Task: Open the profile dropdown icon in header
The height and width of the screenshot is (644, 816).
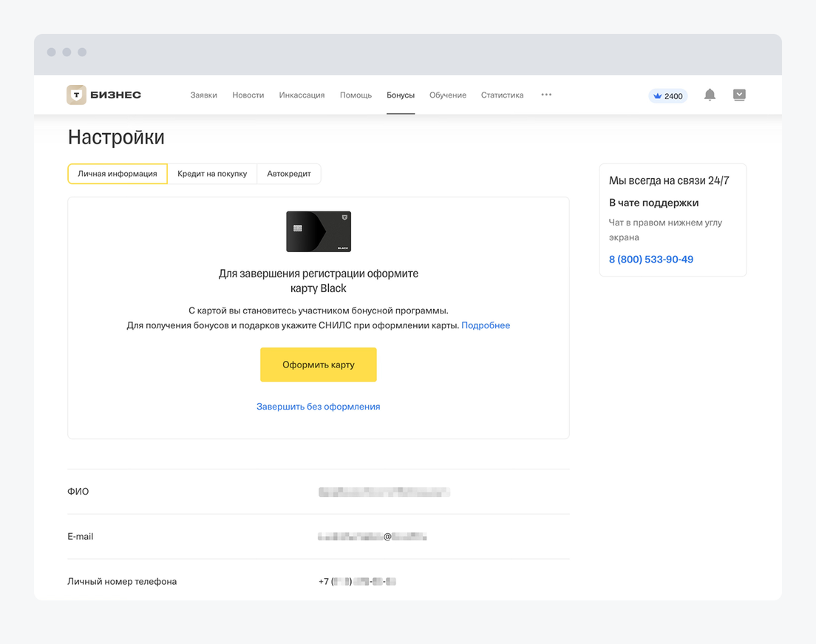Action: 739,95
